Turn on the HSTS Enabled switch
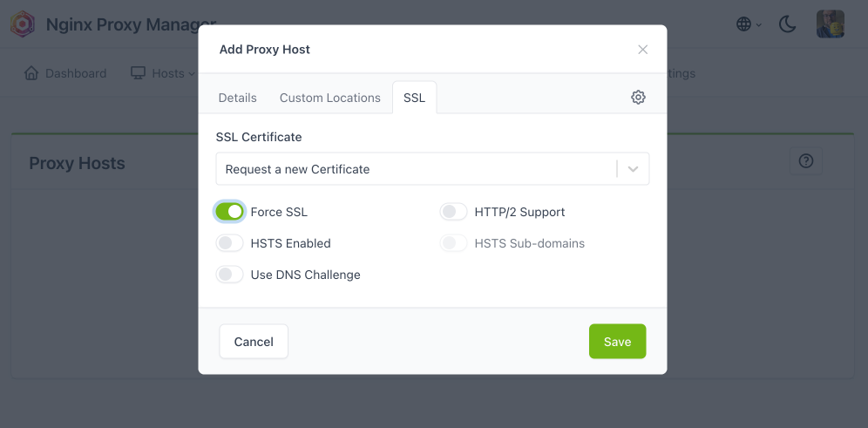The height and width of the screenshot is (428, 868). pos(229,243)
